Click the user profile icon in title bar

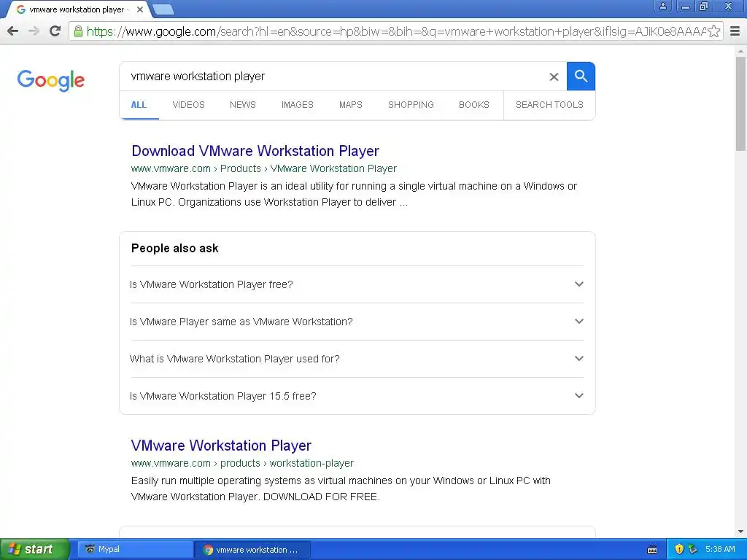(x=662, y=6)
